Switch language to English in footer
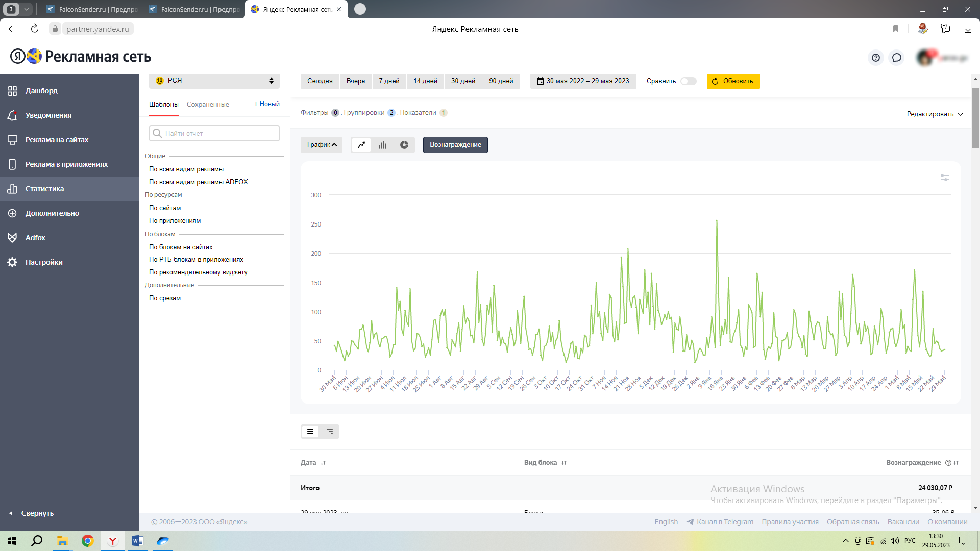 pyautogui.click(x=666, y=522)
